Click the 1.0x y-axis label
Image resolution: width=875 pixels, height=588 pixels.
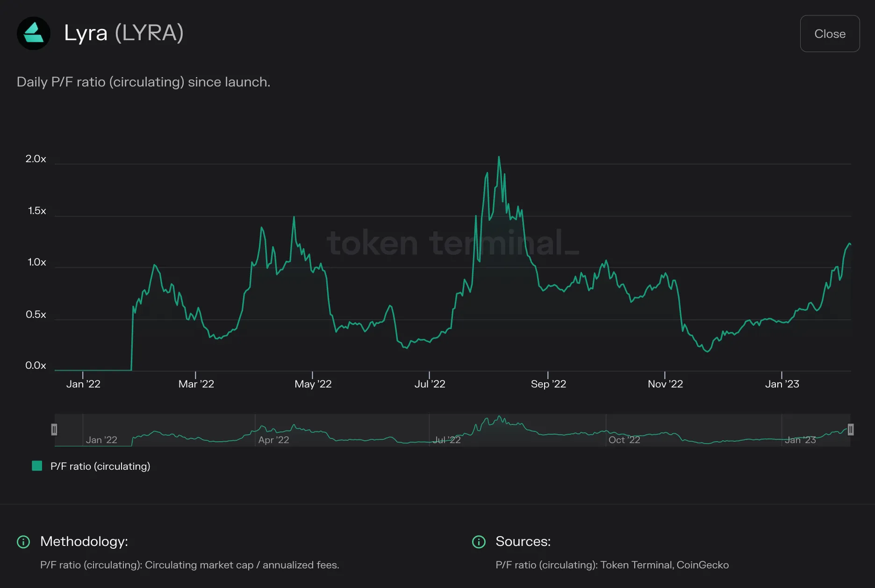click(x=37, y=262)
